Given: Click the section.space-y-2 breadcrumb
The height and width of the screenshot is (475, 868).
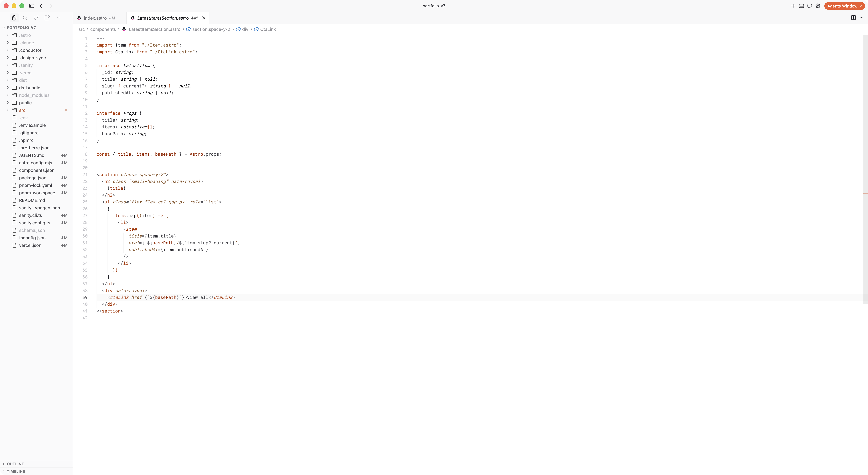Looking at the screenshot, I should 208,29.
